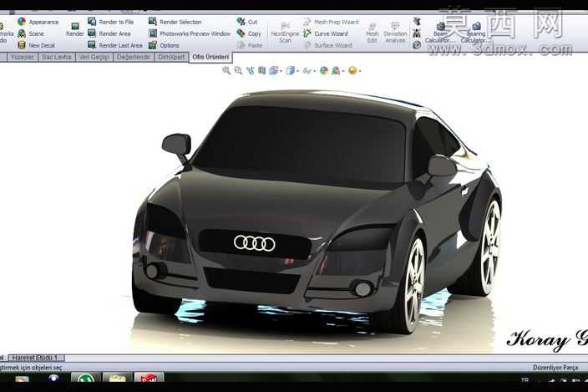Click top icon in right toolbar column
Viewport: 588px width, 392px height.
click(417, 22)
